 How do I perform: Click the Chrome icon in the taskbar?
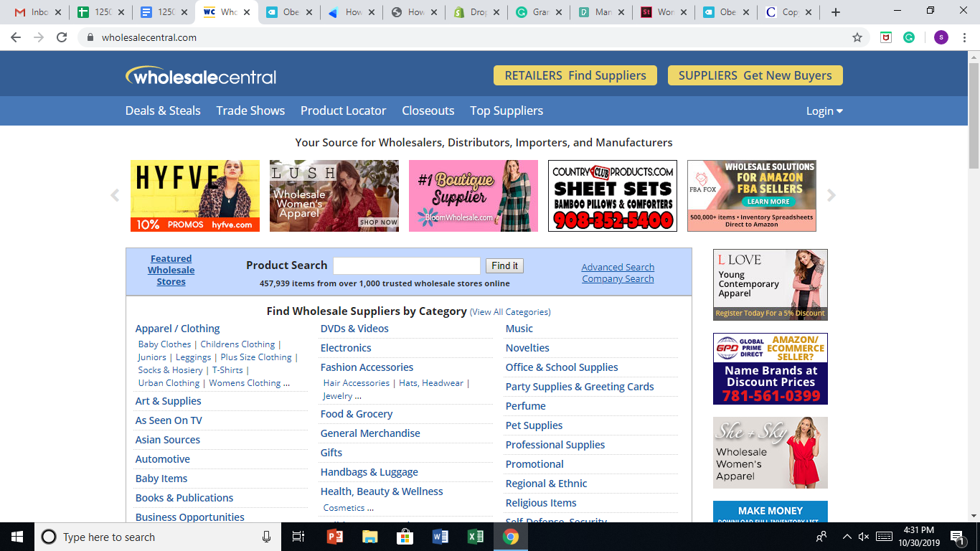coord(510,537)
